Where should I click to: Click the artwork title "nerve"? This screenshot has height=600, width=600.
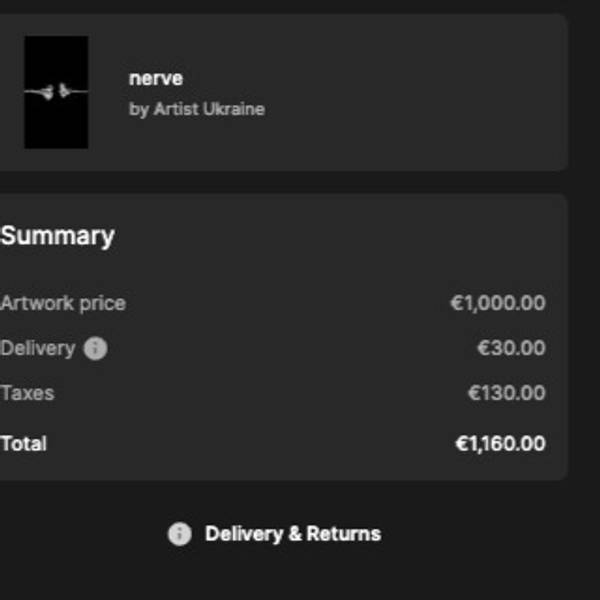(156, 78)
